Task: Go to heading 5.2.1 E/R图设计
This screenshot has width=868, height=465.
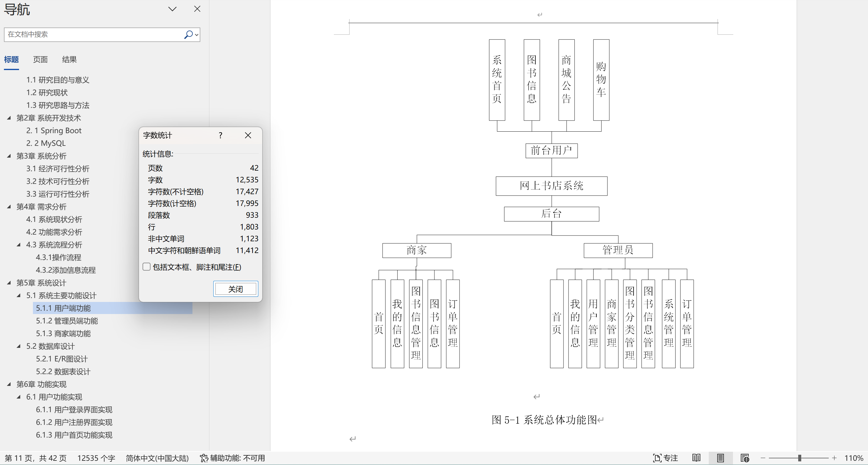Action: (62, 359)
